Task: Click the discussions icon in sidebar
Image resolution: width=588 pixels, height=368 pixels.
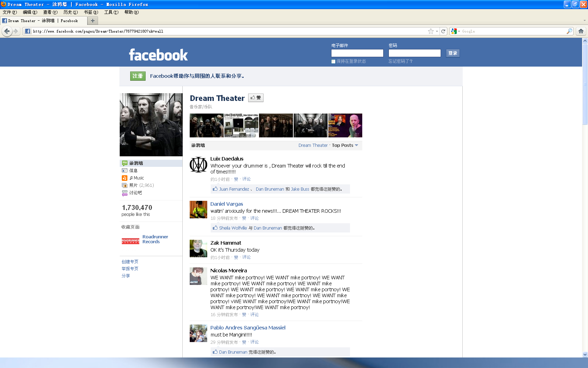Action: [125, 193]
